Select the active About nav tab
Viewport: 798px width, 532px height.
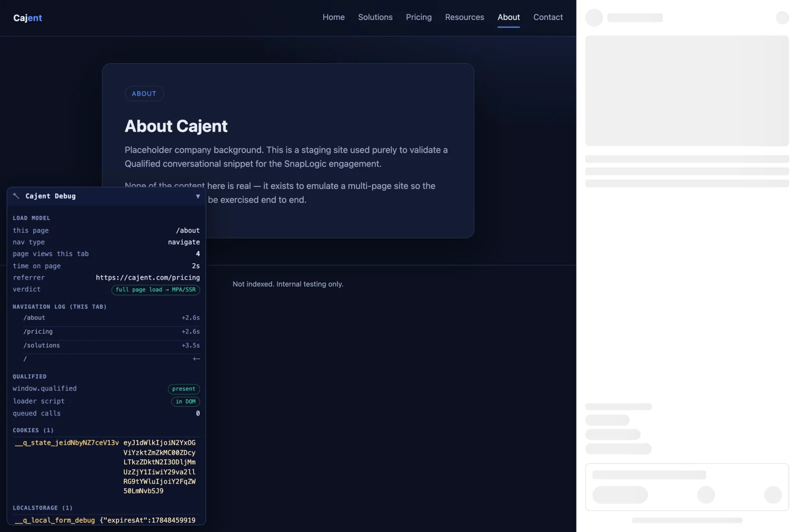[509, 17]
